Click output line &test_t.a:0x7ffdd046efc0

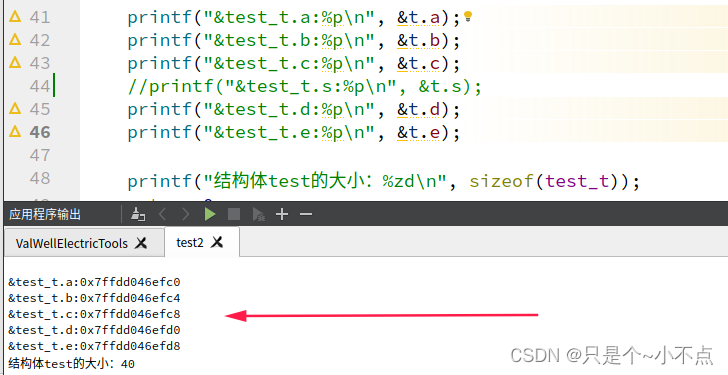point(94,282)
